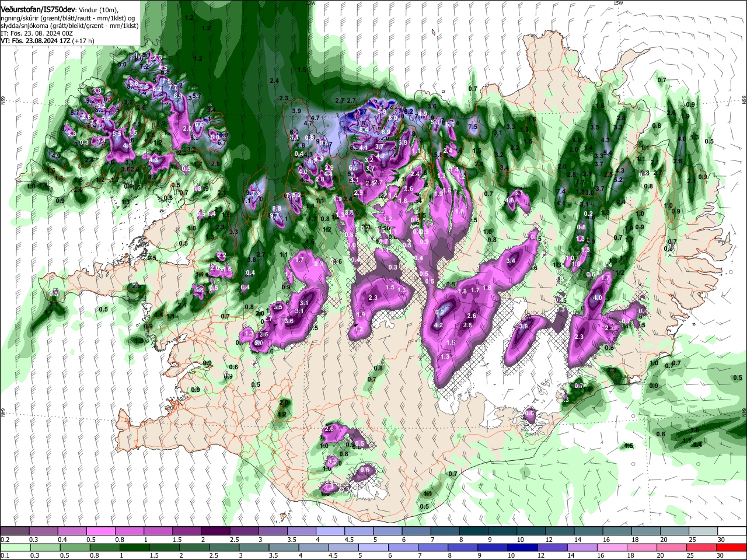Pick bottom-row rain swatch between 7 and 8
This screenshot has width=747, height=560.
click(434, 547)
